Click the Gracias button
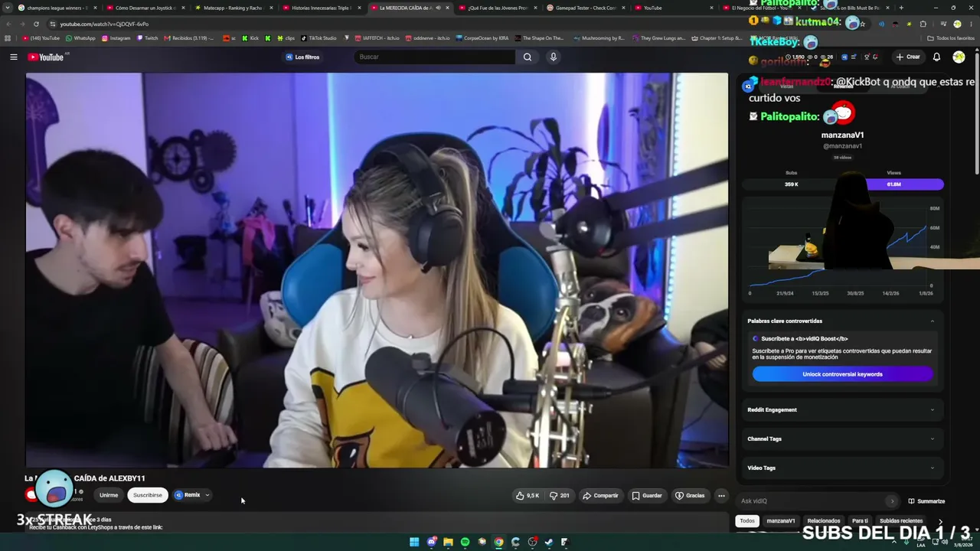 (x=690, y=495)
